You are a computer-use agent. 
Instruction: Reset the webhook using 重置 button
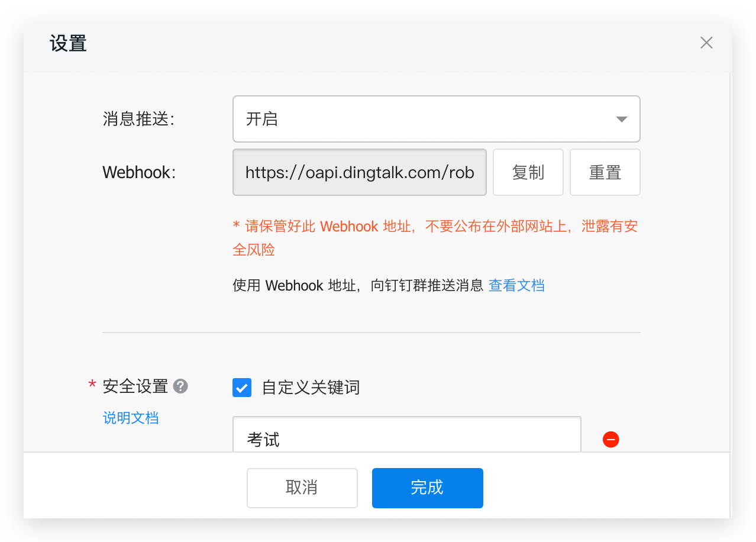(x=605, y=172)
